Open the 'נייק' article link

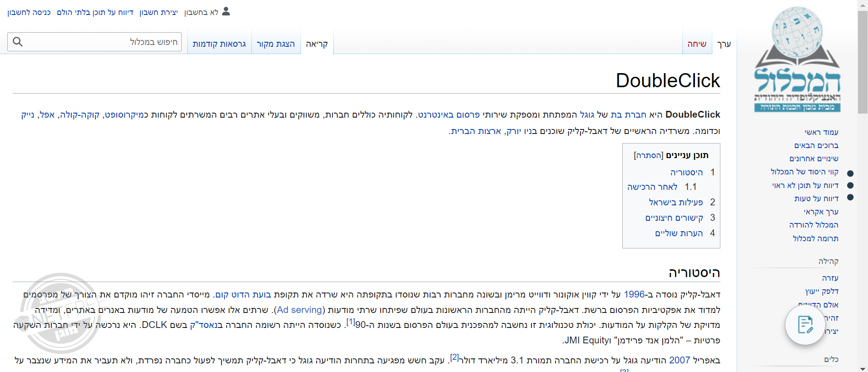tap(27, 115)
